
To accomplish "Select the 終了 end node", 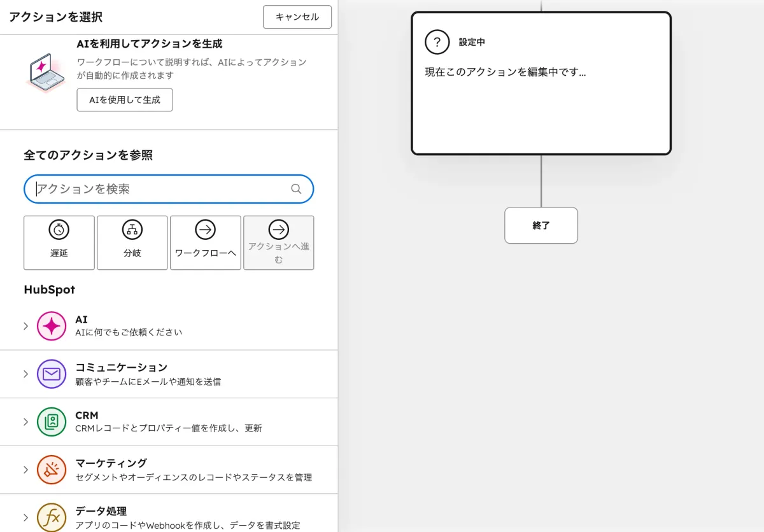I will pos(541,225).
